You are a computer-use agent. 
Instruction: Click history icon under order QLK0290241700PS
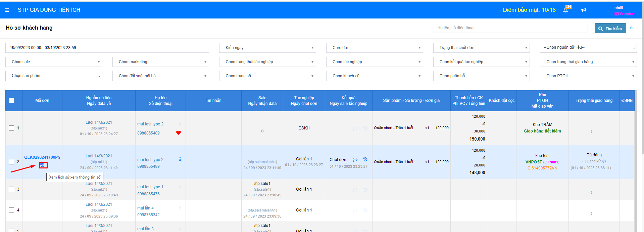click(43, 165)
